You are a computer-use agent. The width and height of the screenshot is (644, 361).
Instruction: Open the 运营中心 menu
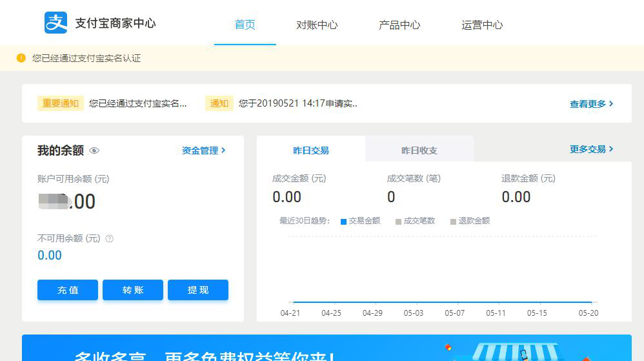(x=482, y=25)
